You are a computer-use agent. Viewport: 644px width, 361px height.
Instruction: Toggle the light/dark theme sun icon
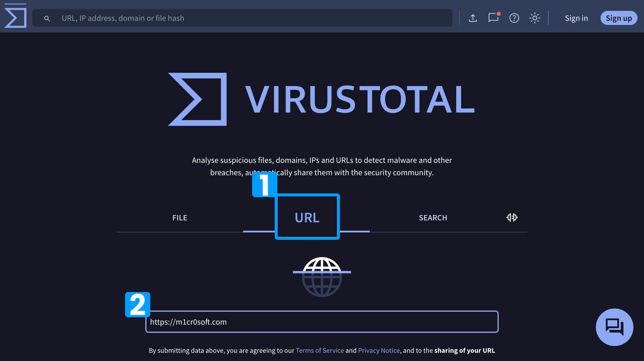[x=535, y=18]
